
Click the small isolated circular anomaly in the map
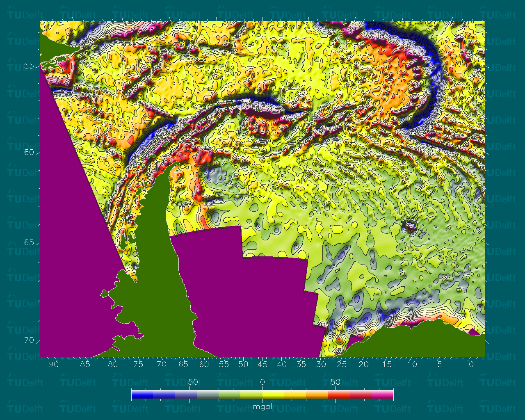pos(410,226)
